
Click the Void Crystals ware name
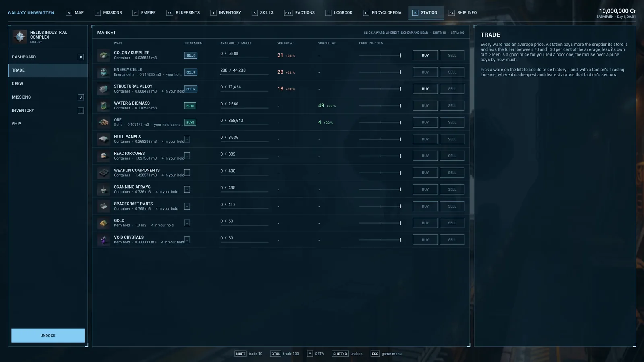pyautogui.click(x=129, y=237)
